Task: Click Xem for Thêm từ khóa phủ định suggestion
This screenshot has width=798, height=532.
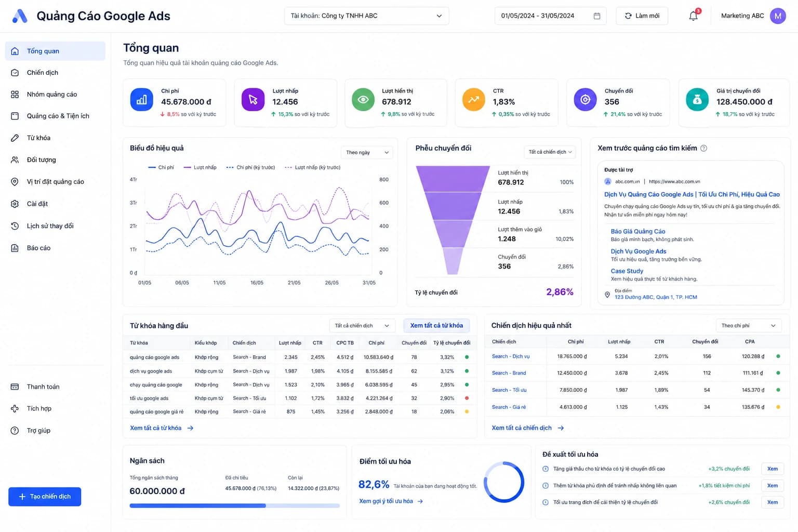Action: pyautogui.click(x=773, y=486)
